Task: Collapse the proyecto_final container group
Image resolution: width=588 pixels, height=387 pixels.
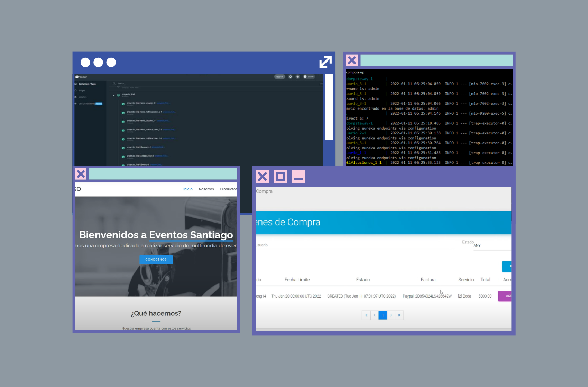Action: (113, 95)
